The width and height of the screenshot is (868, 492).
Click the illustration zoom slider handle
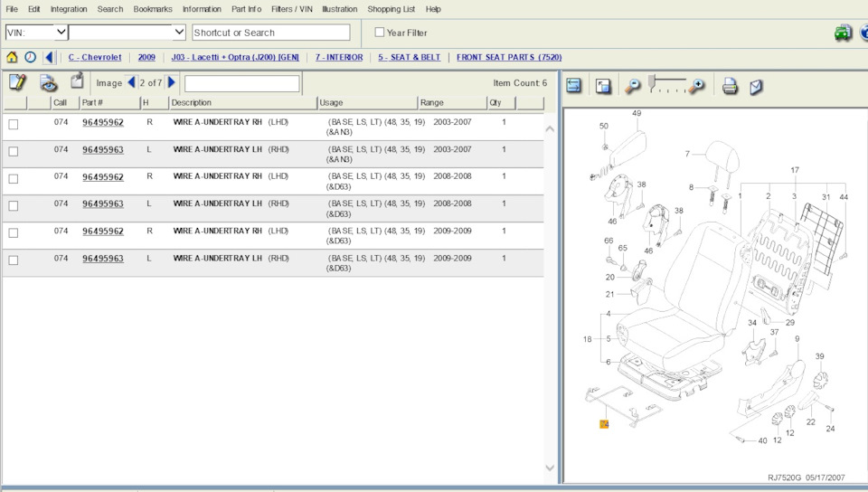tap(653, 83)
